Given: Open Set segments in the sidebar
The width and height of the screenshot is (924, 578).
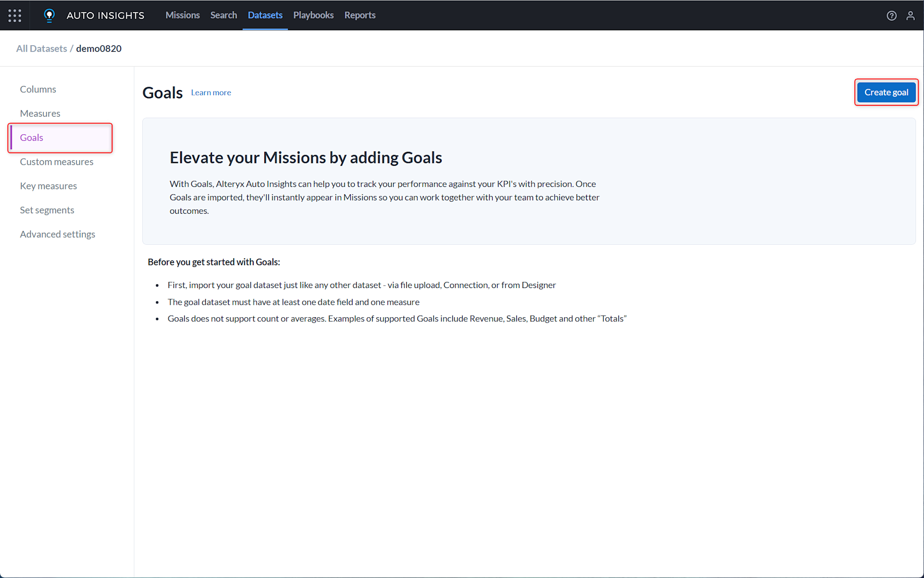Looking at the screenshot, I should (x=47, y=210).
